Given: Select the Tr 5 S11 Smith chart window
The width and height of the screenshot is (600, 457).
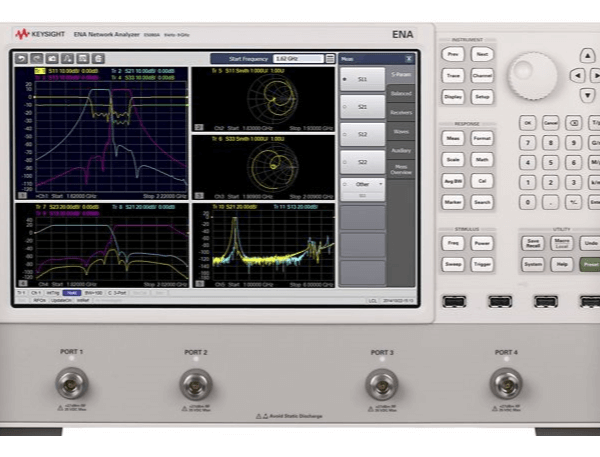Looking at the screenshot, I should pyautogui.click(x=263, y=99).
